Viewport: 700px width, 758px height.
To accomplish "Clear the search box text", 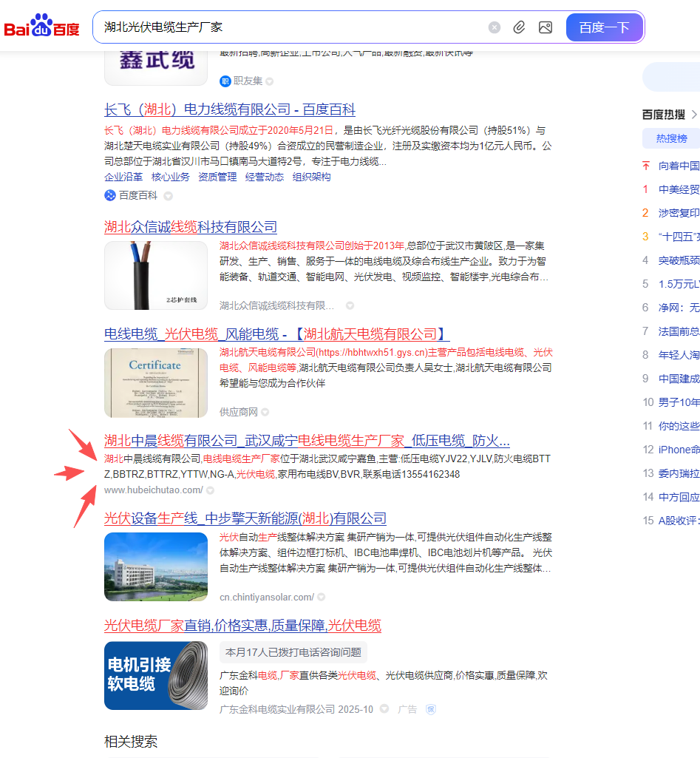I will coord(495,27).
